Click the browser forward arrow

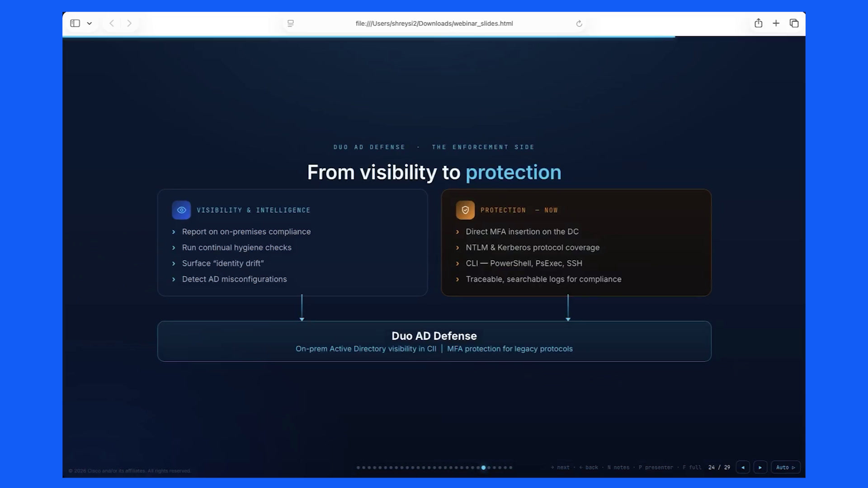tap(129, 23)
